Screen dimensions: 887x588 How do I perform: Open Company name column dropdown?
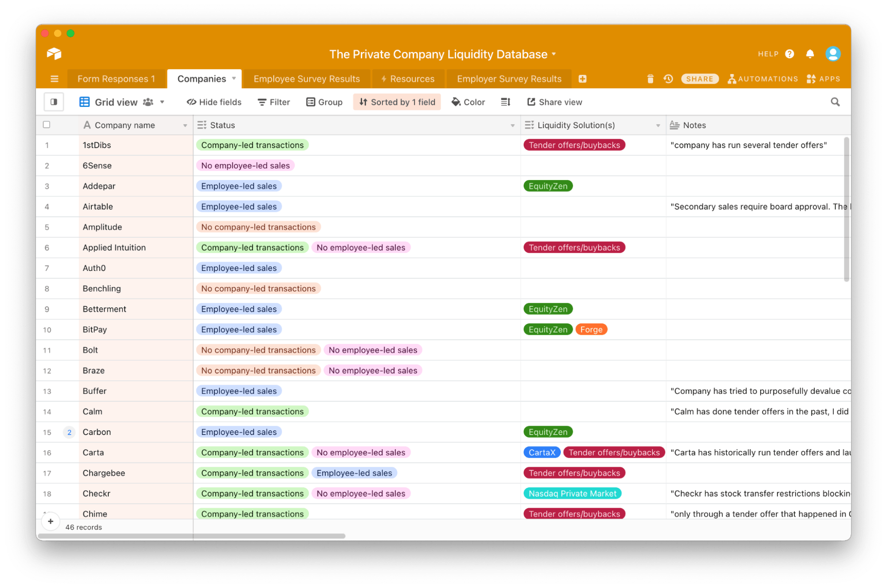tap(185, 125)
